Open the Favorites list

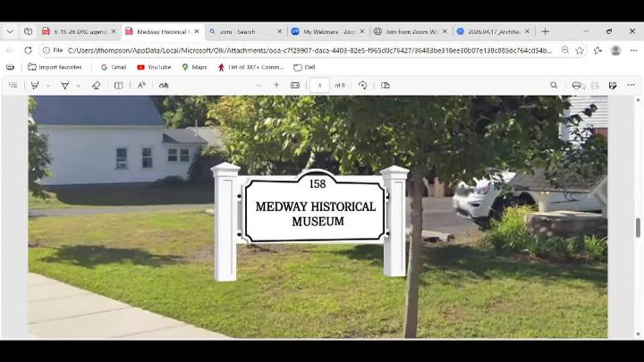click(x=597, y=50)
